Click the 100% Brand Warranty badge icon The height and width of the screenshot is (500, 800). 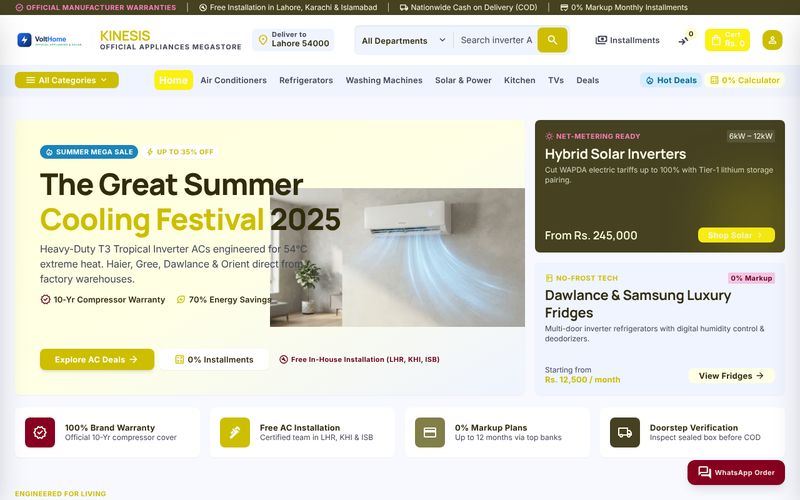point(40,432)
